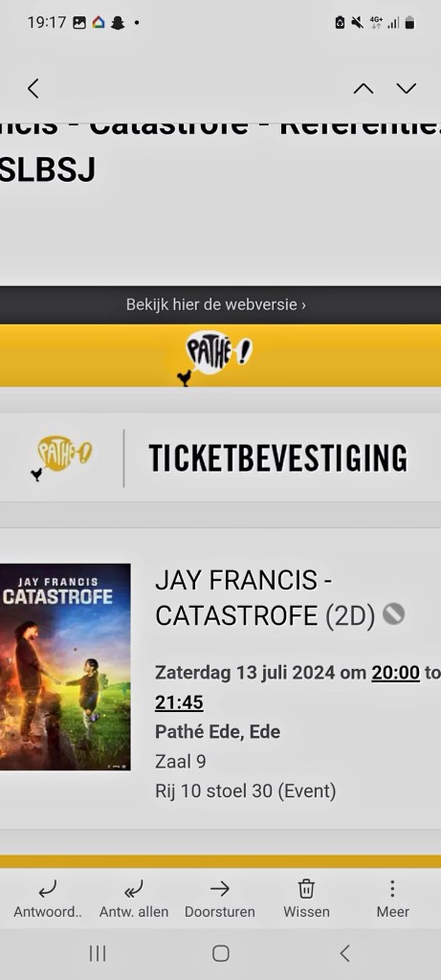Tap the 20:00 start time link

(395, 673)
